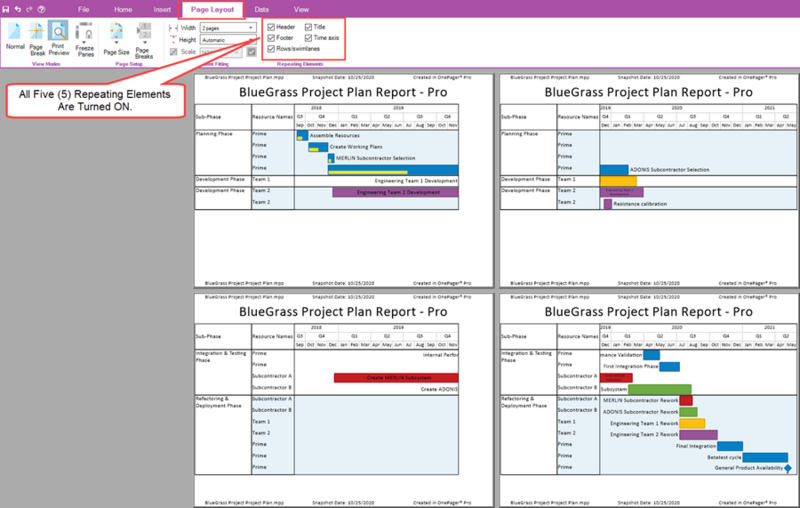
Task: Select the 'First Integration Phase' task label
Action: point(631,367)
